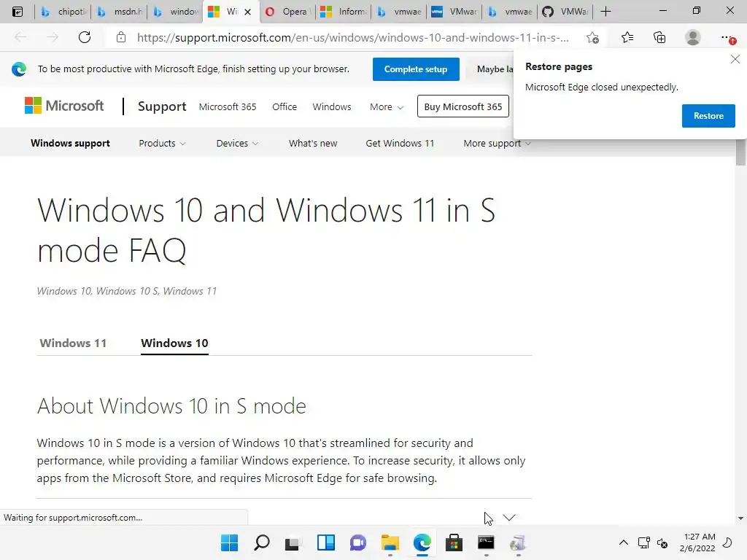Launch Teams Chat from taskbar
Viewport: 747px width, 560px height.
pyautogui.click(x=357, y=542)
